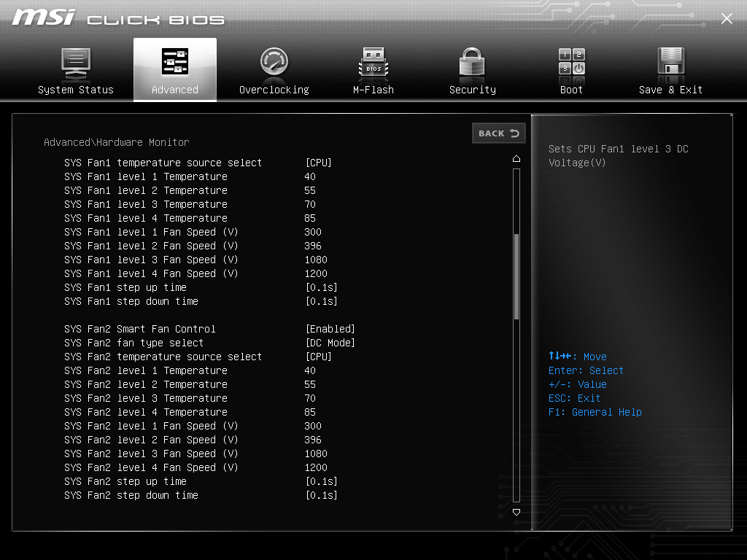Screen dimensions: 747x560
Task: Open SYS Fan2 step down time [0.1s]
Action: 322,495
